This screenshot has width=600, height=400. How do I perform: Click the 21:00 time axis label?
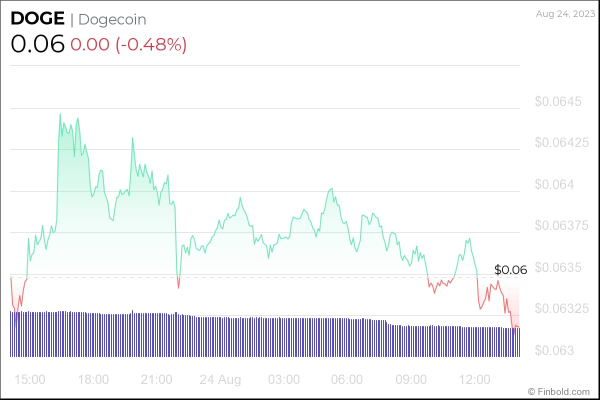point(157,380)
